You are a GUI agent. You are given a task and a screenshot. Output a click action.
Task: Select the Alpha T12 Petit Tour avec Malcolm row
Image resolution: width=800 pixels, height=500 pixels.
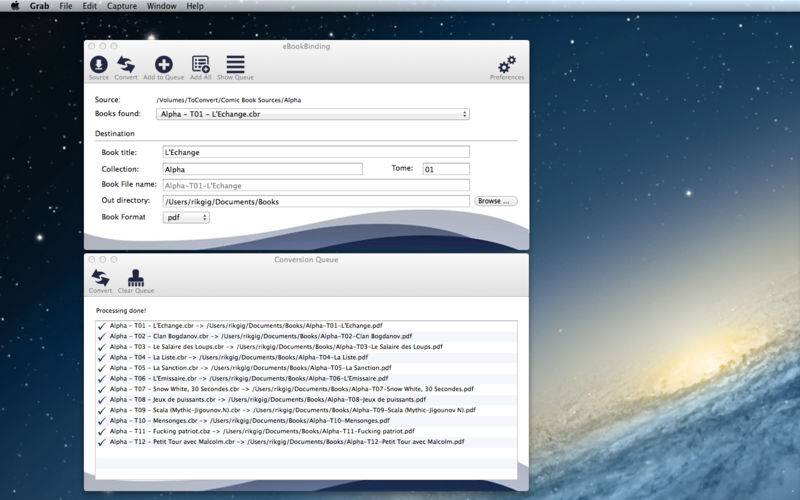click(306, 442)
